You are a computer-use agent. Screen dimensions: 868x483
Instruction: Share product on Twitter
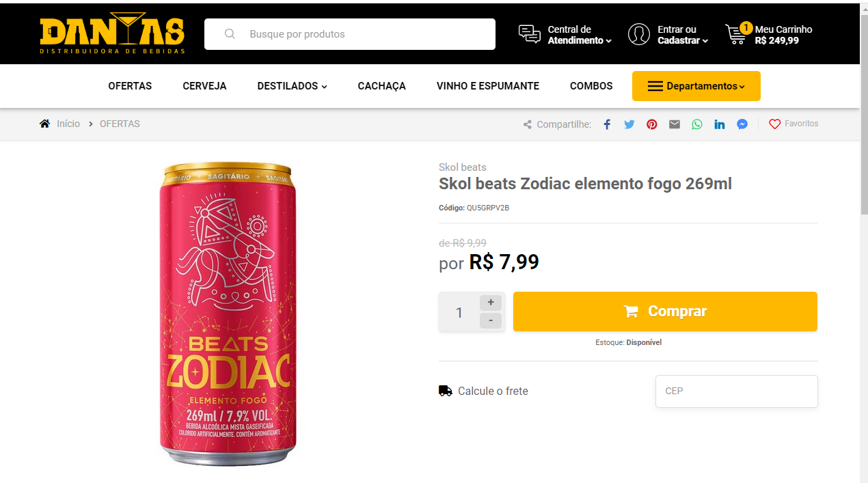(629, 124)
